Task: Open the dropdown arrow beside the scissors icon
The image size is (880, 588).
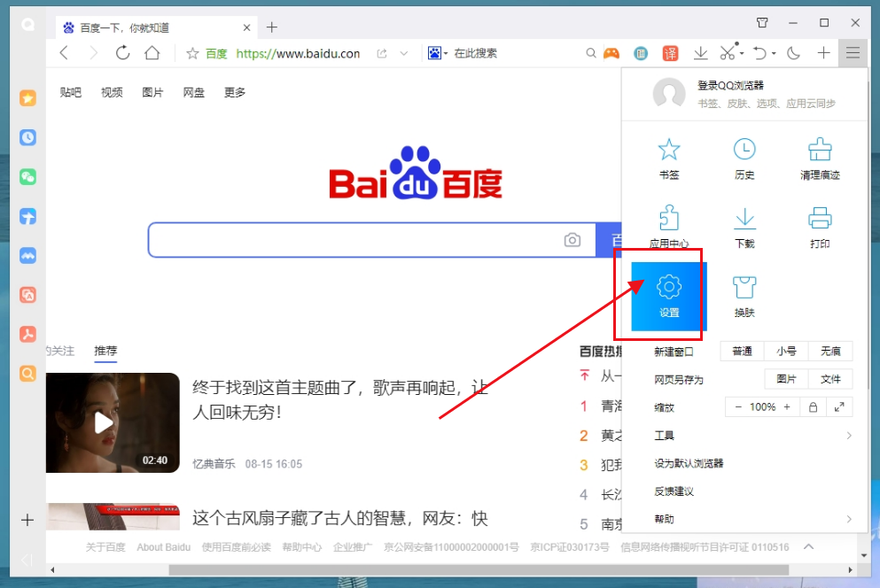Action: click(x=742, y=54)
